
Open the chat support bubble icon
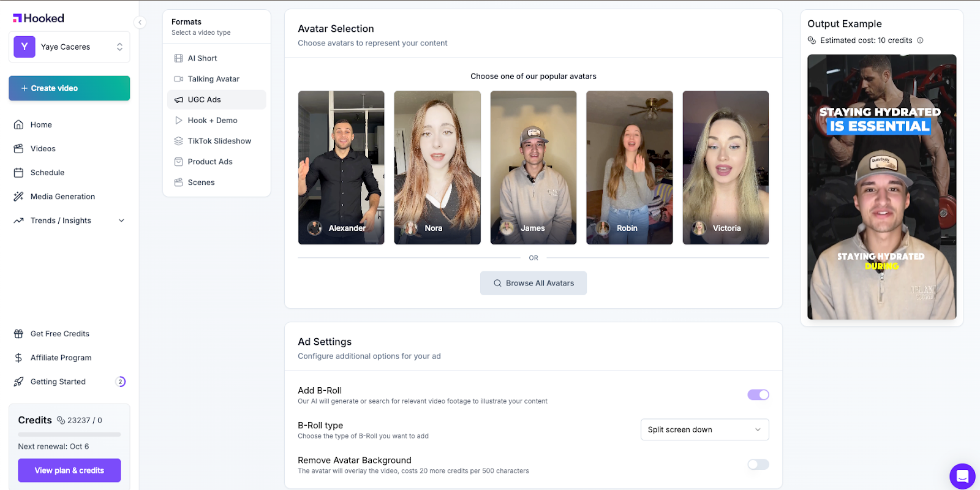962,476
